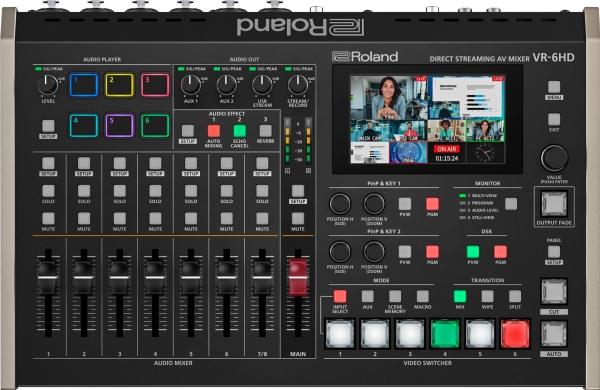Image resolution: width=600 pixels, height=390 pixels.
Task: Click the STREAM/RECORD level knob
Action: [x=298, y=85]
